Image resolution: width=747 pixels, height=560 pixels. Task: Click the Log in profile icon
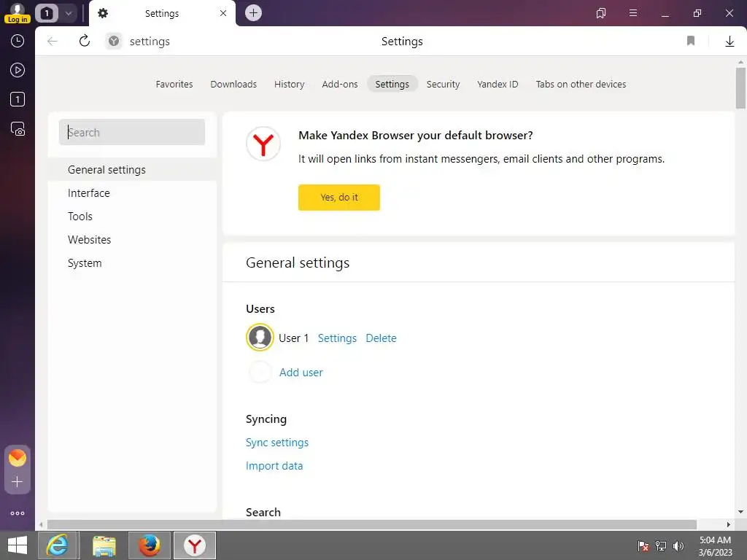(18, 13)
